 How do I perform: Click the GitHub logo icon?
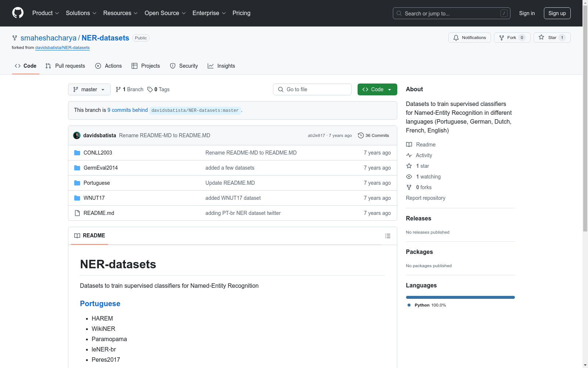click(x=18, y=13)
